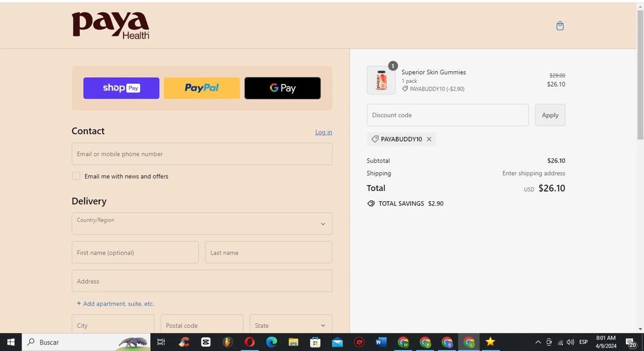Open File Explorer from the taskbar

pyautogui.click(x=293, y=342)
